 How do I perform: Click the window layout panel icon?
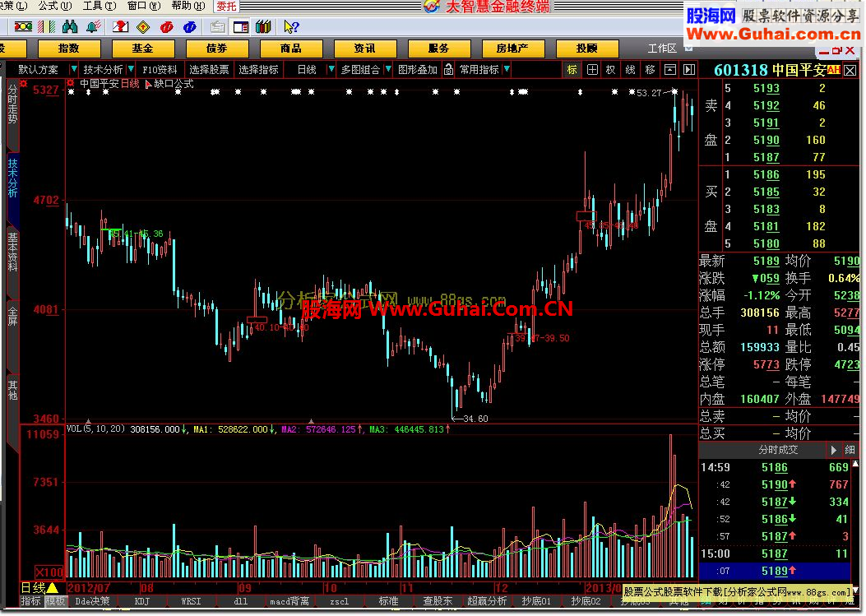[x=241, y=26]
